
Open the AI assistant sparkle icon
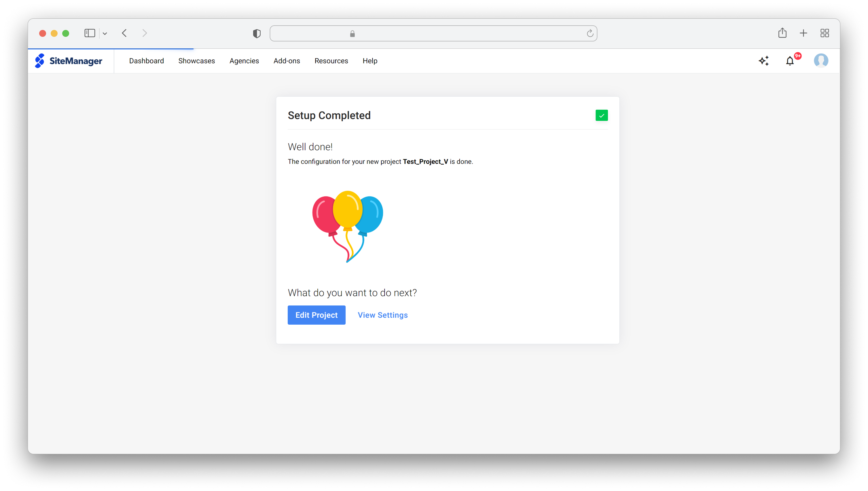click(x=764, y=61)
